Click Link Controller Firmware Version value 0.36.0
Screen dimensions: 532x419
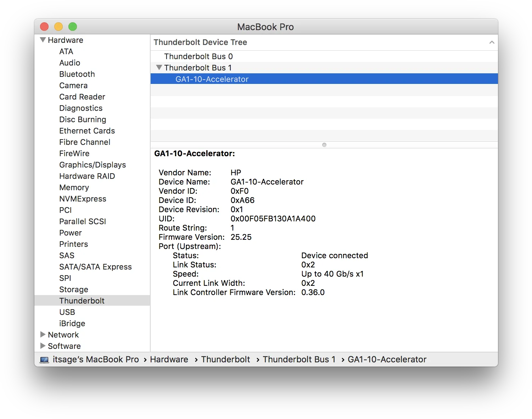tap(313, 292)
